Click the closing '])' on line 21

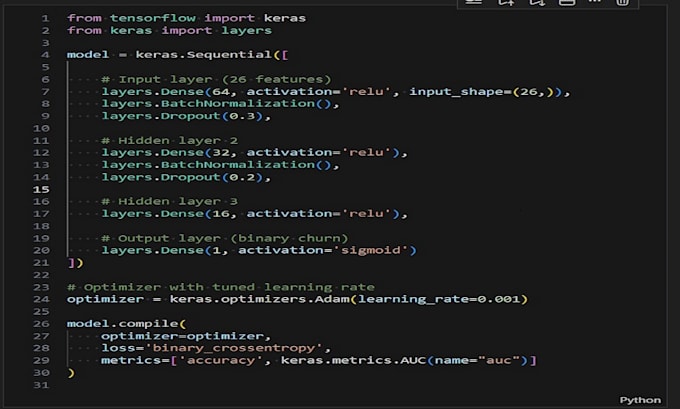(x=75, y=263)
